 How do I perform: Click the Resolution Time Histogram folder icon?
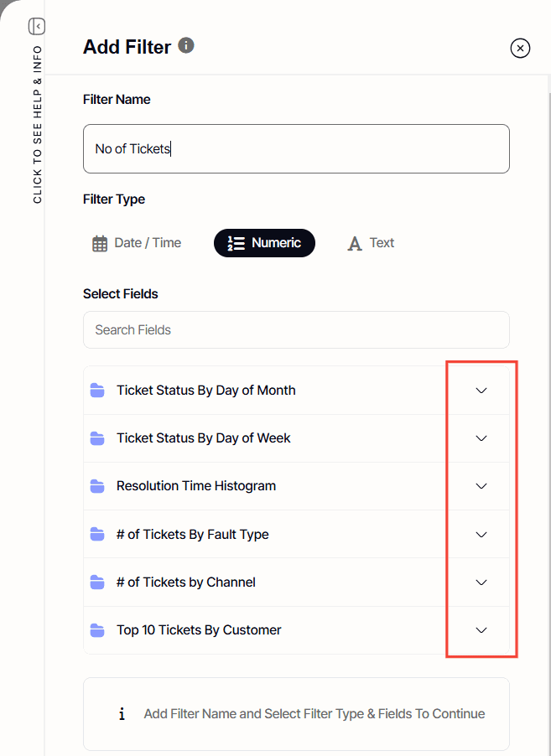tap(97, 486)
